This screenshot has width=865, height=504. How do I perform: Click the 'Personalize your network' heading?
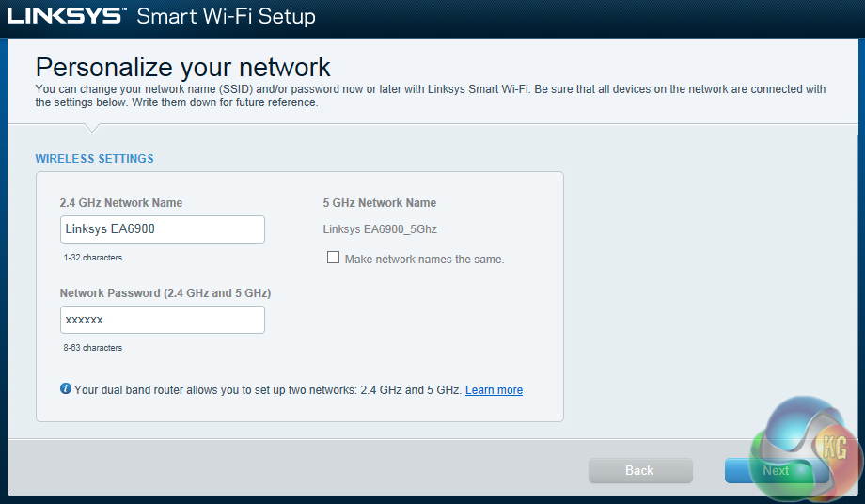(183, 67)
